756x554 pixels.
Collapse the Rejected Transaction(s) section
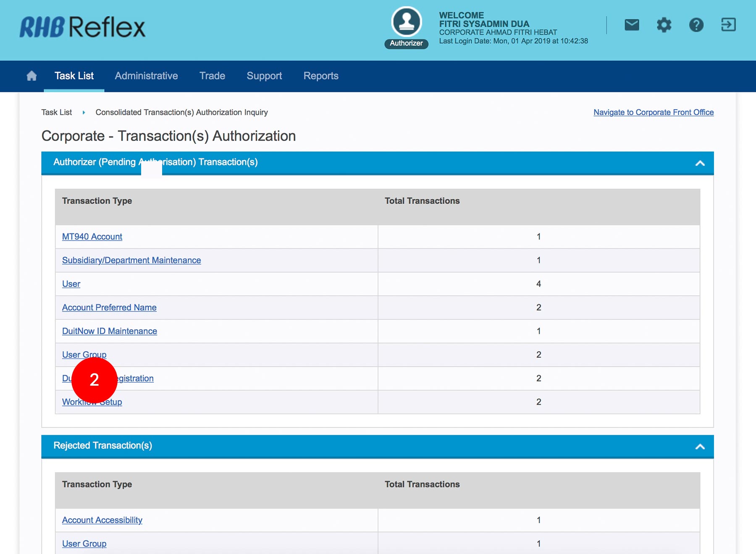[700, 447]
